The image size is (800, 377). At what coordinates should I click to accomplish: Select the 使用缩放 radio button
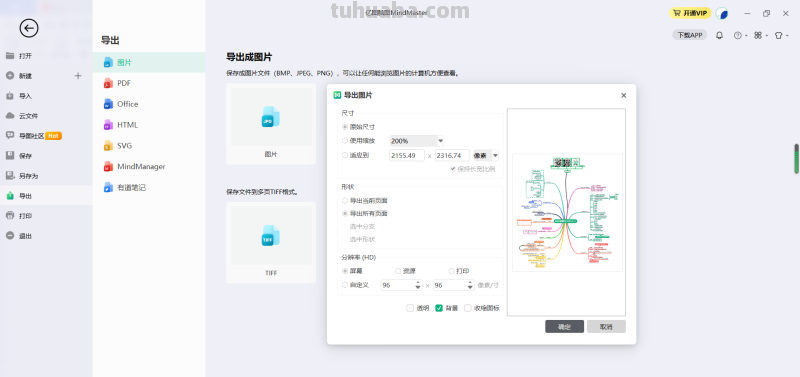[x=345, y=140]
